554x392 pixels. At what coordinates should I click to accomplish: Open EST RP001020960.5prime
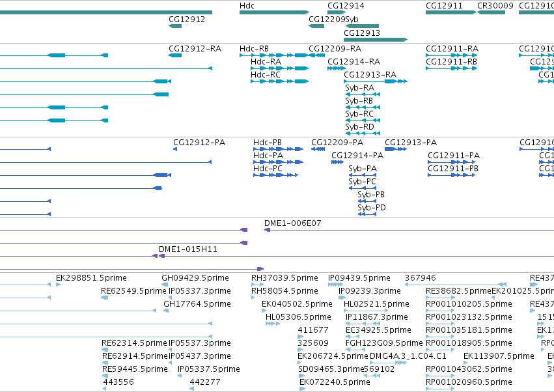(x=469, y=382)
